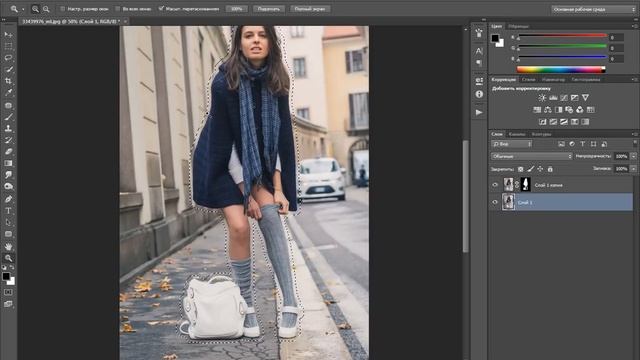Viewport: 640px width, 360px height.
Task: Click the 'Подогнать' fit screen button
Action: click(269, 9)
